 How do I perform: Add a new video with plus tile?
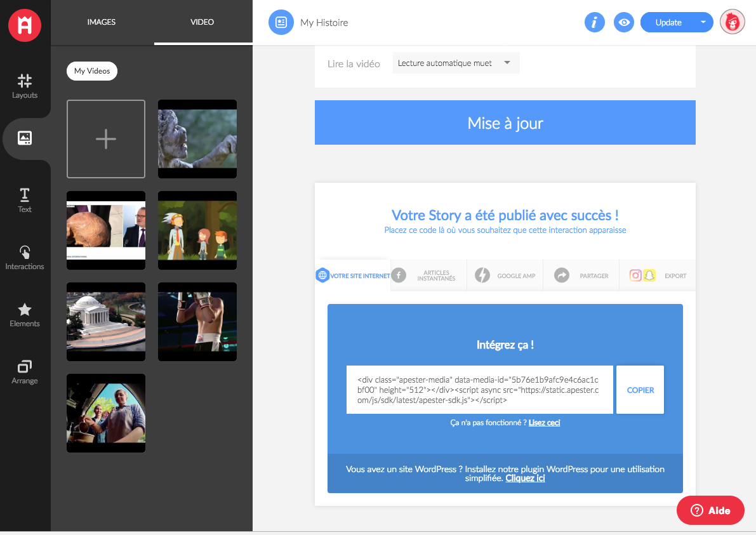pyautogui.click(x=106, y=139)
